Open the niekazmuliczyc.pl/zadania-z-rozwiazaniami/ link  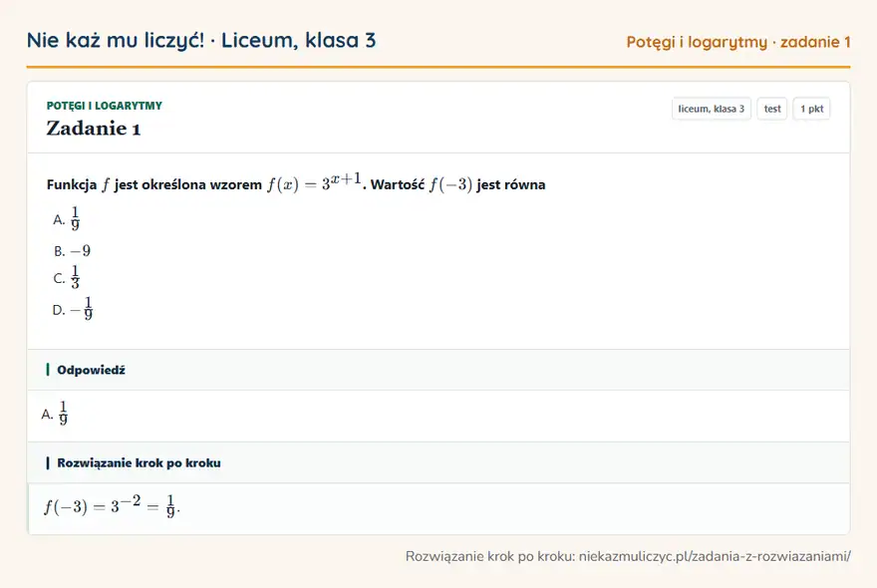(x=715, y=556)
